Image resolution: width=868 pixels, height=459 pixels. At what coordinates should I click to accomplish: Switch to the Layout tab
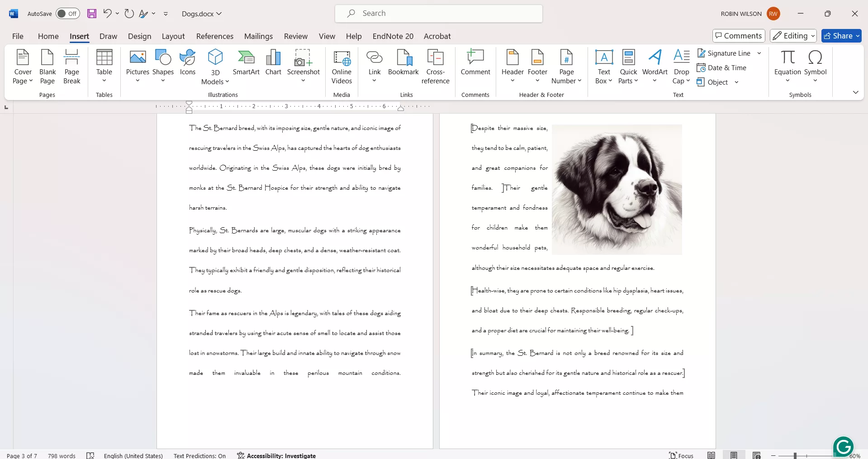coord(173,36)
